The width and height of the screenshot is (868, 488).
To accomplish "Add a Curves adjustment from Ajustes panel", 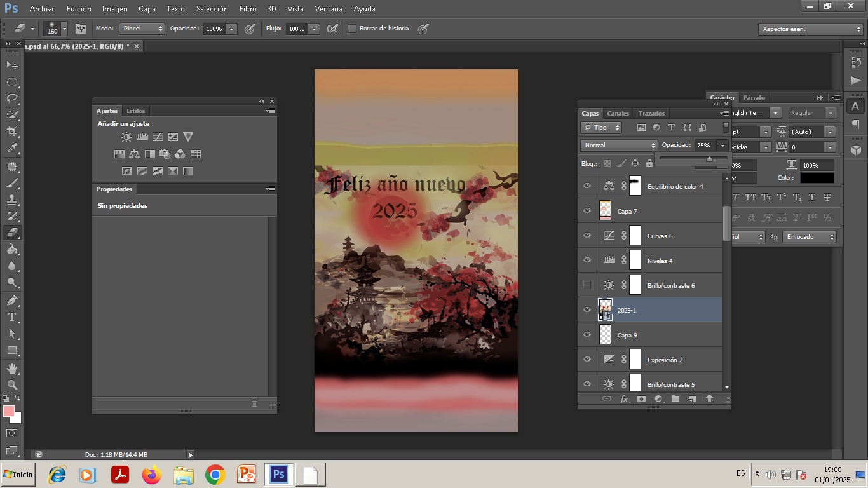I will 157,137.
